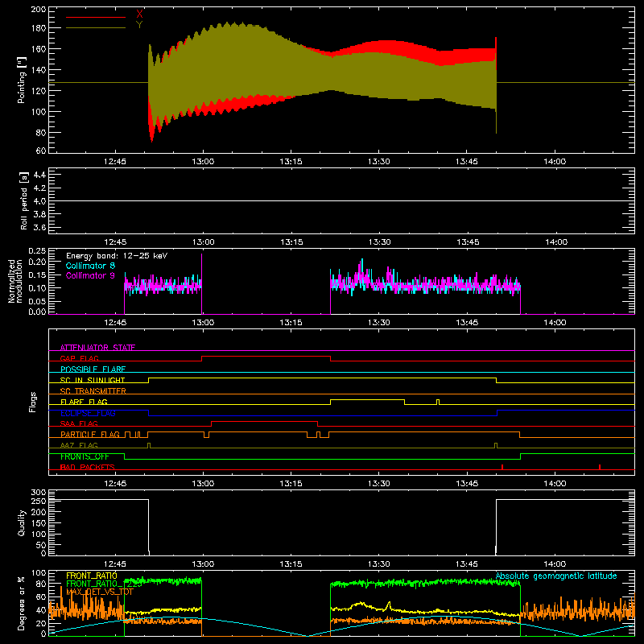Click the magenta spike at 13:00

(x=202, y=283)
